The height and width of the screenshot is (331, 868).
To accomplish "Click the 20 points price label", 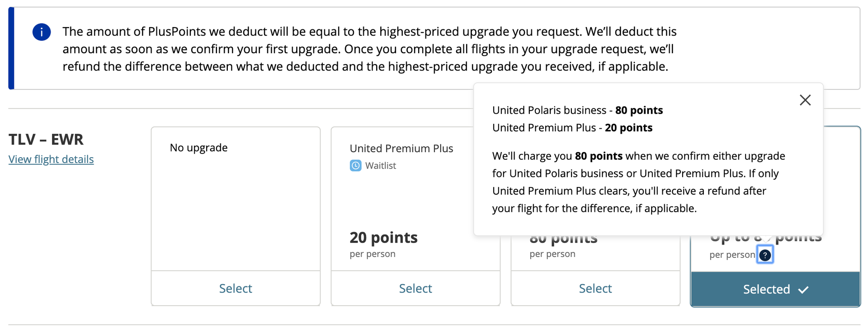I will 383,238.
